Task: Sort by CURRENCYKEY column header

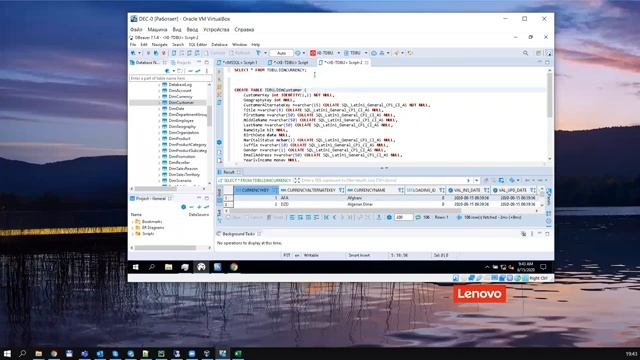Action: coord(256,190)
